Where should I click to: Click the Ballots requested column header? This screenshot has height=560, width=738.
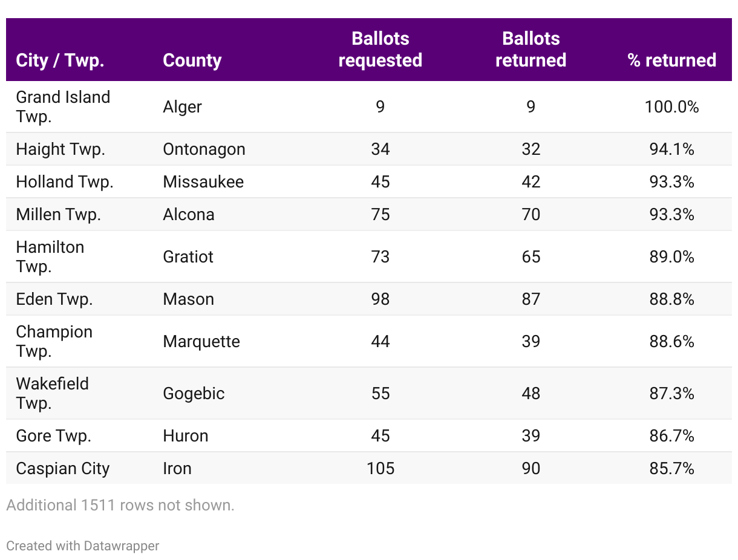tap(380, 50)
